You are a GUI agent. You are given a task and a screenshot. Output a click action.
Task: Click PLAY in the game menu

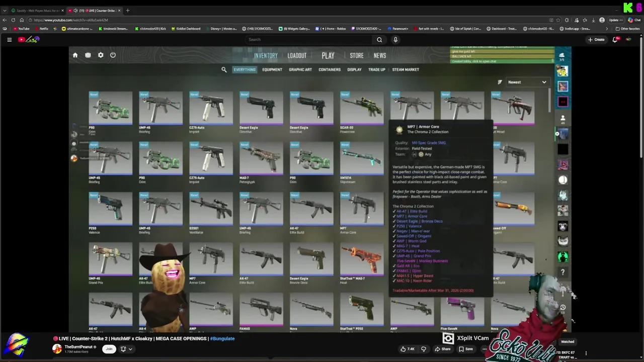(328, 56)
